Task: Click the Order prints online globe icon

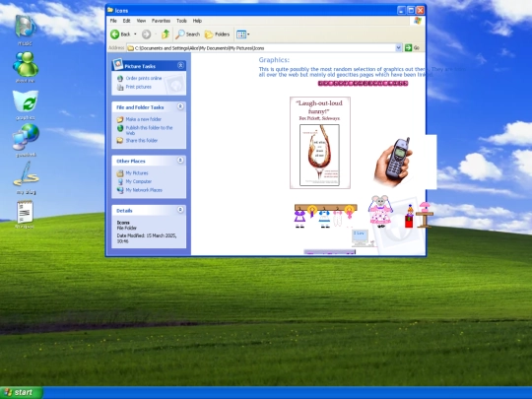Action: (120, 79)
